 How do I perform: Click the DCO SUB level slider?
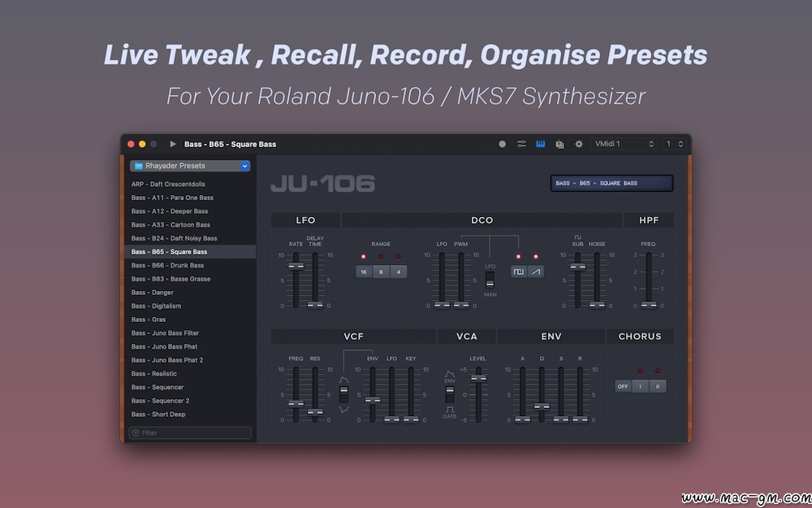tap(578, 267)
